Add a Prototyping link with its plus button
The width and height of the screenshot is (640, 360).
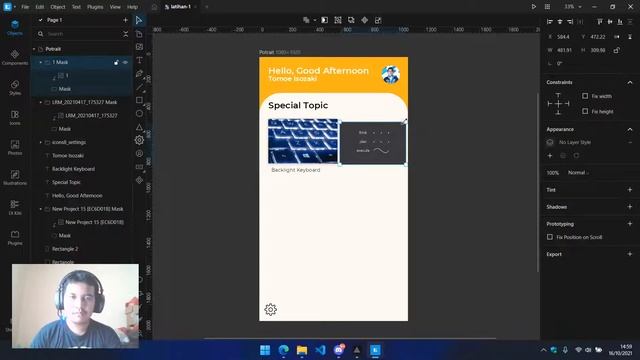(x=630, y=224)
